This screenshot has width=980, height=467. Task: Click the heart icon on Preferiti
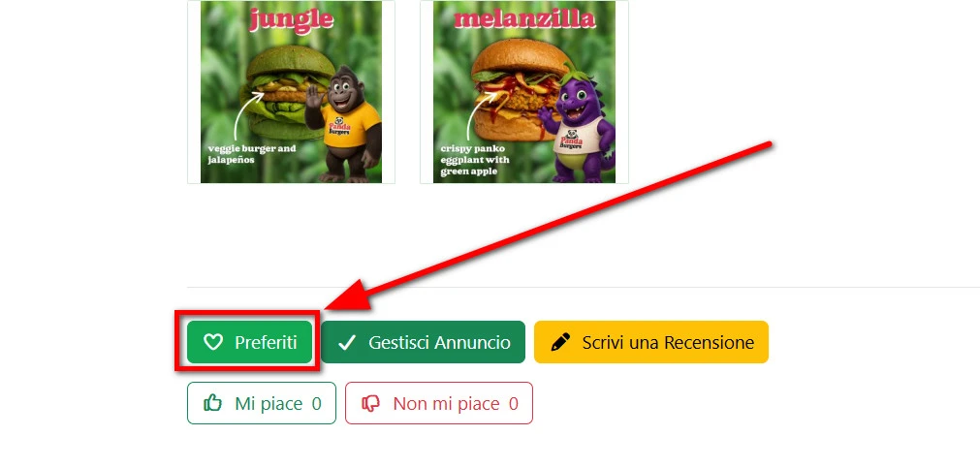pyautogui.click(x=213, y=341)
